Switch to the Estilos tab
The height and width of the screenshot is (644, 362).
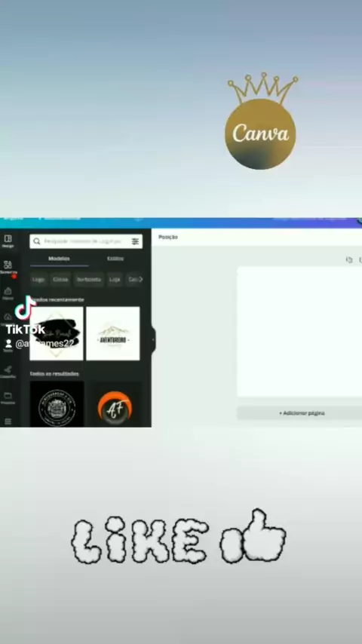click(x=115, y=259)
